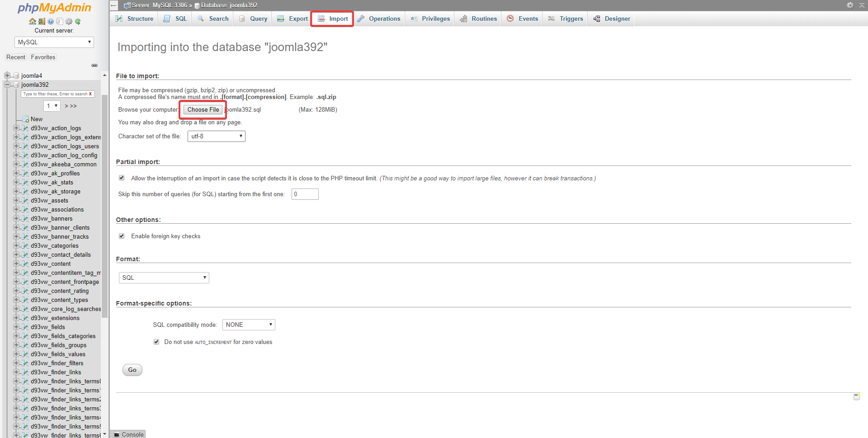Uncheck Enable foreign key checks
This screenshot has height=438, width=868.
point(122,236)
